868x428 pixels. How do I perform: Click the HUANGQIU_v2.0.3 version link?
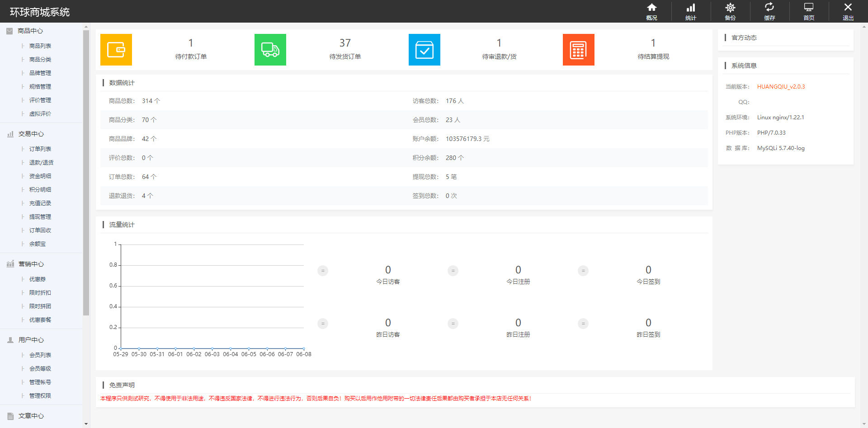781,87
